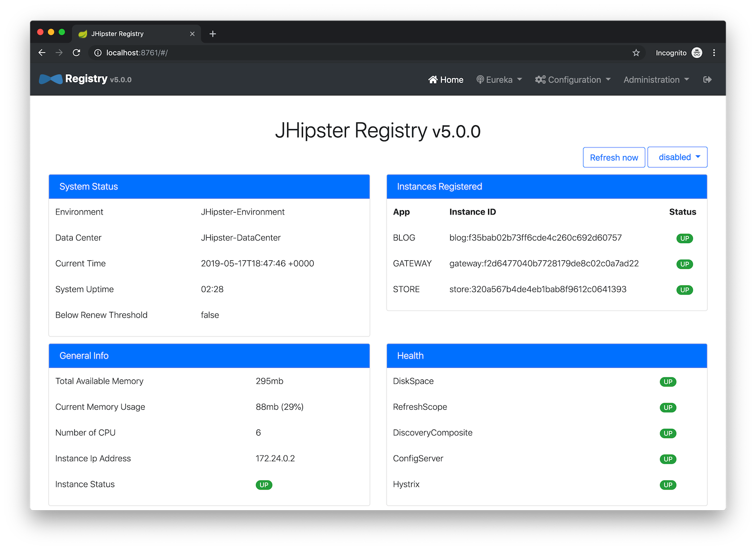This screenshot has height=550, width=756.
Task: Expand the Eureka dropdown menu
Action: [499, 80]
